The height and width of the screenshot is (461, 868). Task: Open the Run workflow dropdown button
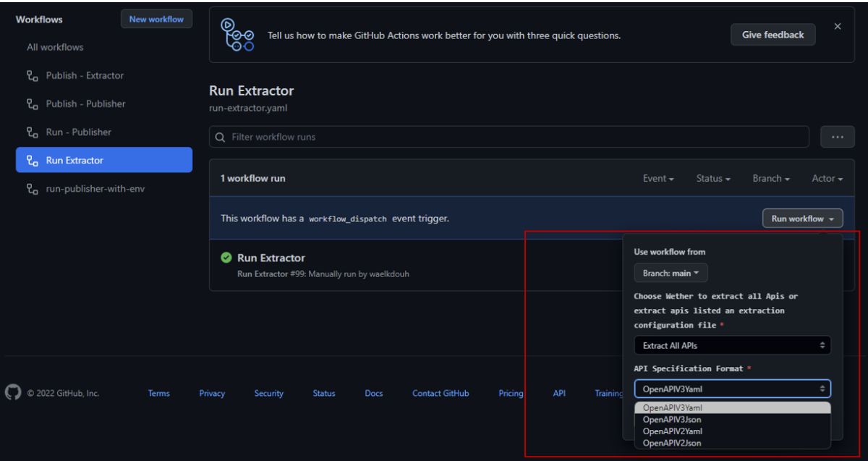coord(802,218)
